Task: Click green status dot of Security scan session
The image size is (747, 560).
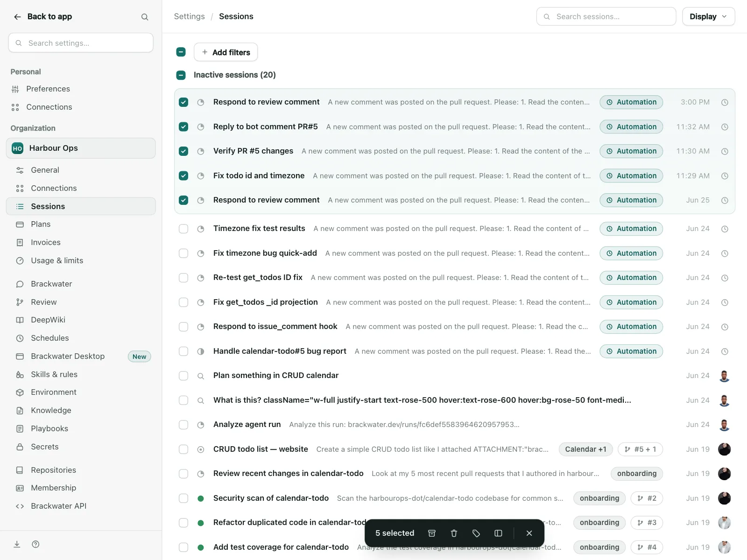Action: 201,498
